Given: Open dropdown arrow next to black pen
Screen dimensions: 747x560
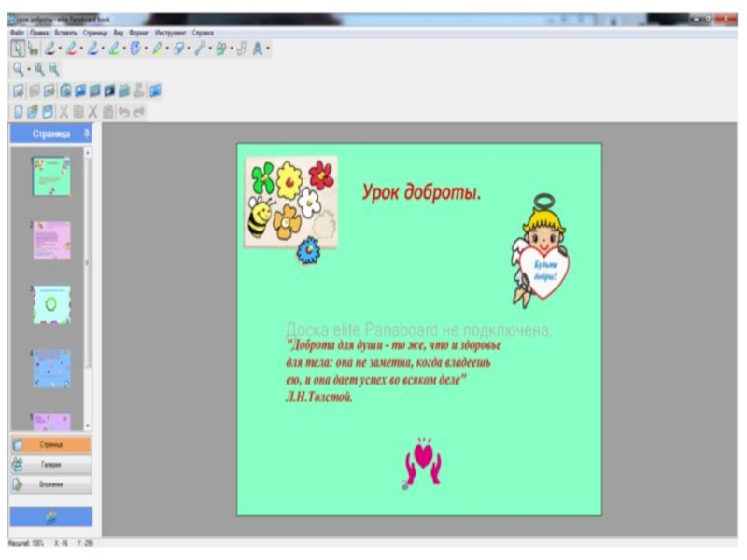Looking at the screenshot, I should (x=60, y=49).
